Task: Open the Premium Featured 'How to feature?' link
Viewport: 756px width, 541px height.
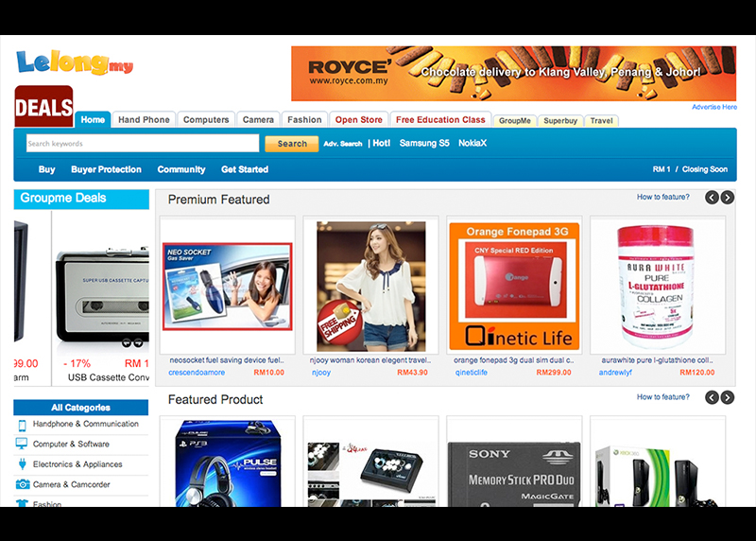Action: tap(662, 198)
